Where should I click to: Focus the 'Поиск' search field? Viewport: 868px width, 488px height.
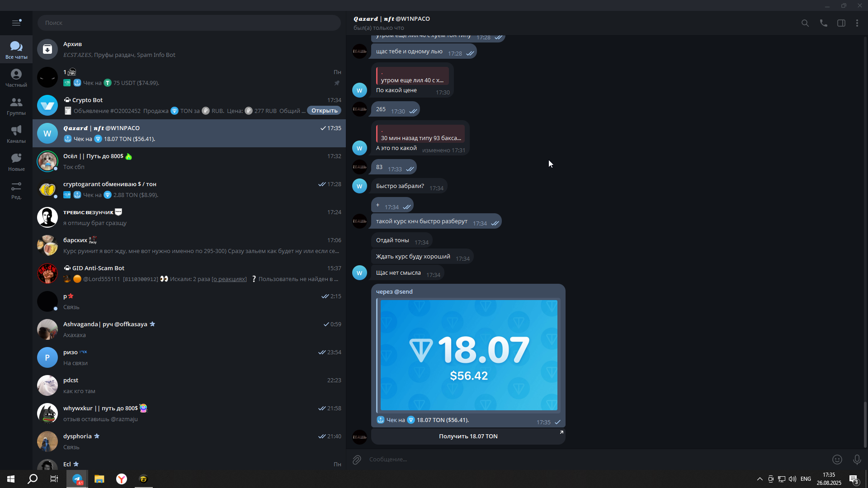point(189,23)
